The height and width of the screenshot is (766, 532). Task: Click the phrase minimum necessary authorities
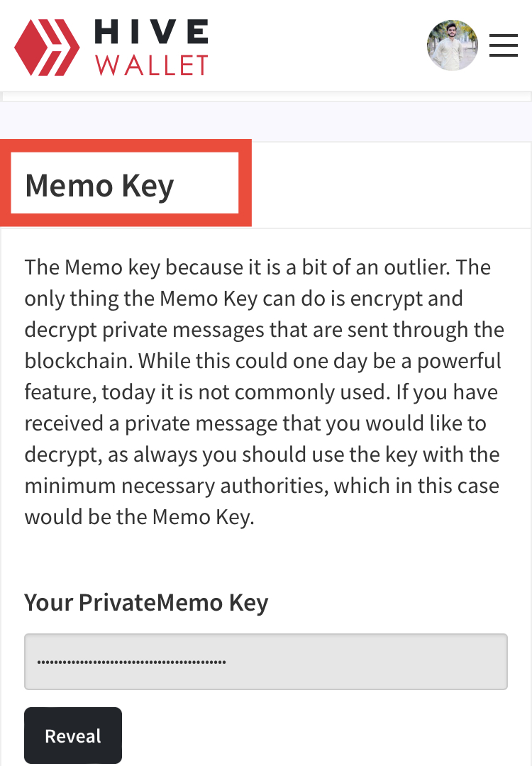click(177, 486)
